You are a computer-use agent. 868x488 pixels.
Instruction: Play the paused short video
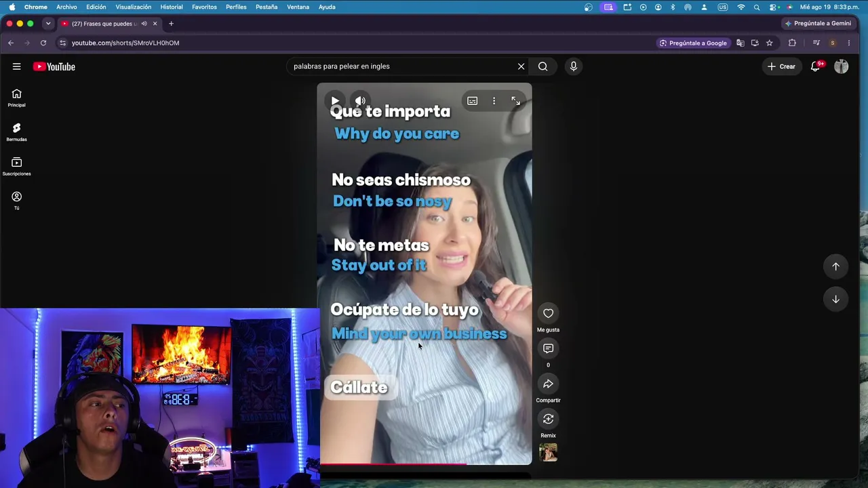(335, 101)
